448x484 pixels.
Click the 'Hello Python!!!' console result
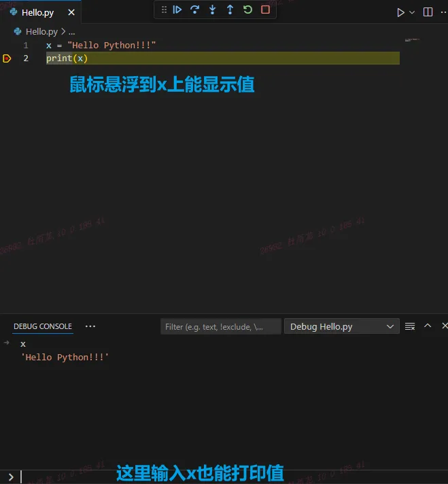click(x=65, y=358)
